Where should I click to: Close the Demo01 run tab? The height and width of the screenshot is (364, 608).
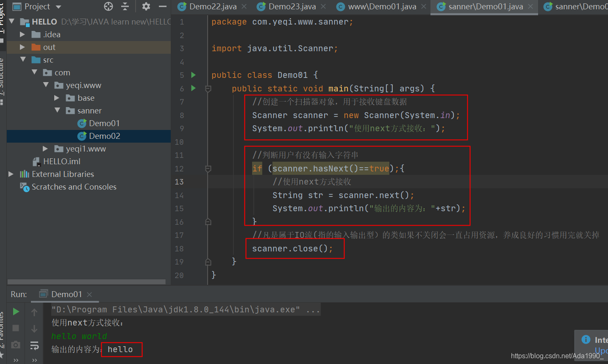tap(89, 294)
